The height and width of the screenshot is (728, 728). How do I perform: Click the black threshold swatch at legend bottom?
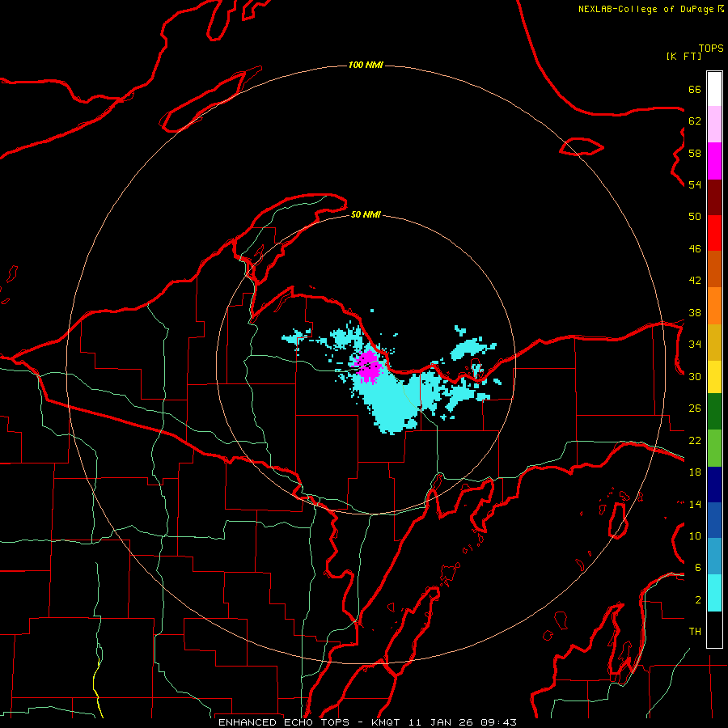click(x=714, y=629)
